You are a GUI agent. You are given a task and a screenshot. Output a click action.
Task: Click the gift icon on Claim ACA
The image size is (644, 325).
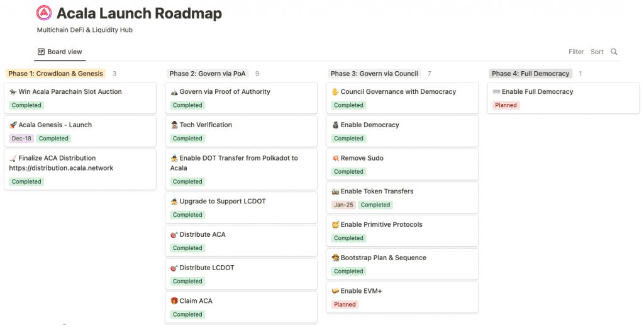[174, 300]
